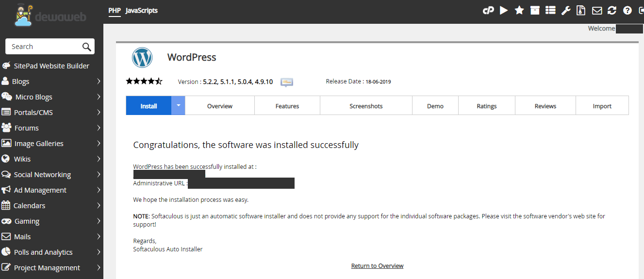The width and height of the screenshot is (644, 279).
Task: Click the Forums group icon
Action: (x=6, y=128)
